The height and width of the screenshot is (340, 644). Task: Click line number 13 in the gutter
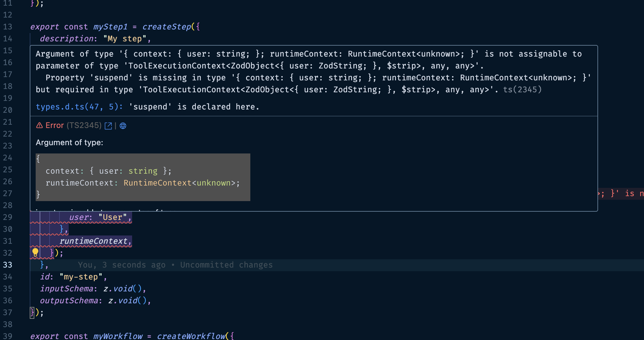coord(8,27)
